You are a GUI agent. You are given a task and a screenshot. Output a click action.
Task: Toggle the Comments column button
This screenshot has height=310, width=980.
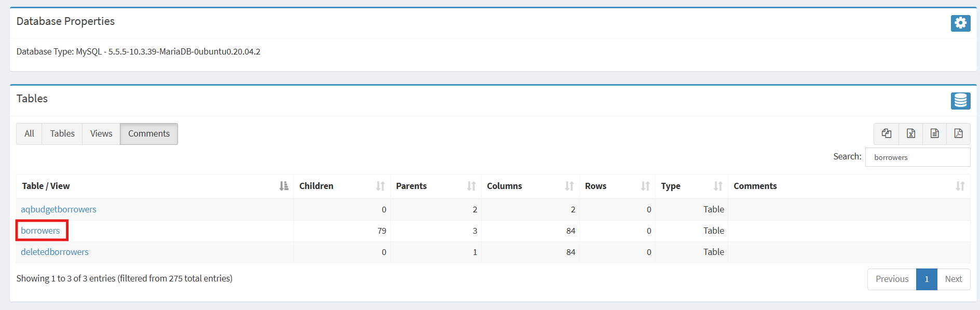pyautogui.click(x=149, y=133)
